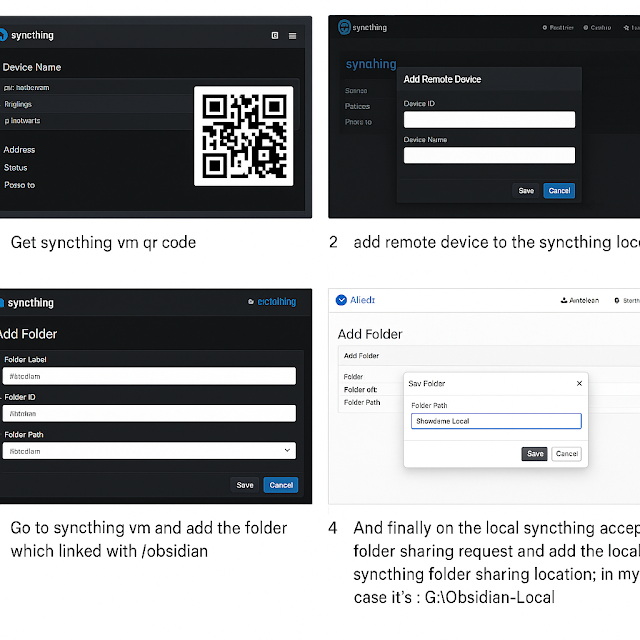640x640 pixels.
Task: Click the 'Posso to' label
Action: coord(19,185)
